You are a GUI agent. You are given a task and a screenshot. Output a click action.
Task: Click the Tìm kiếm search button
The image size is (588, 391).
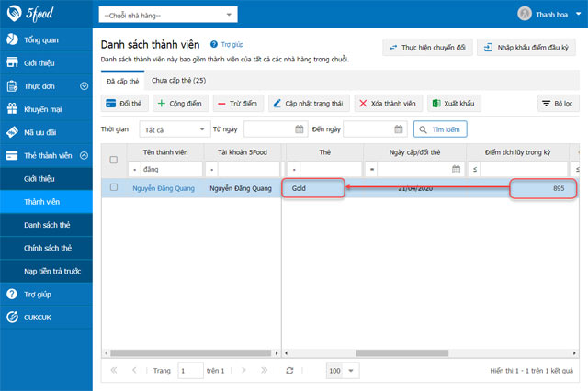pyautogui.click(x=442, y=129)
